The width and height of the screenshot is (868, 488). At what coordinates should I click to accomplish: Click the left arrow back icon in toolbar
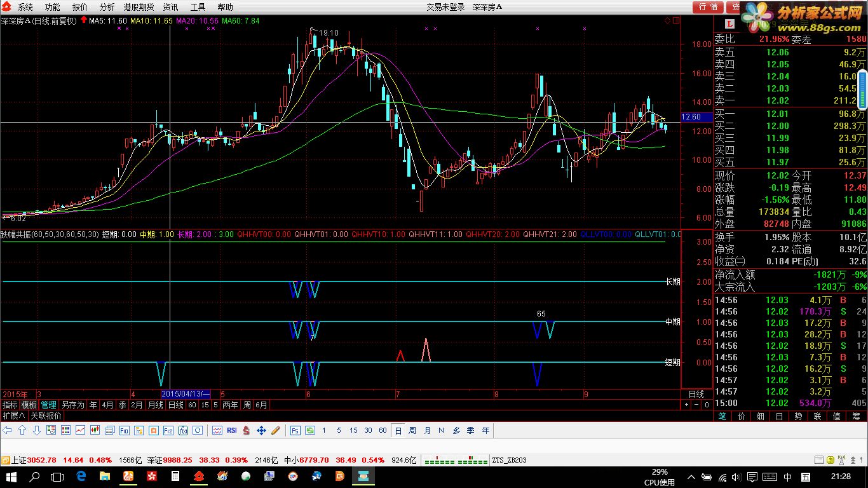coord(7,430)
